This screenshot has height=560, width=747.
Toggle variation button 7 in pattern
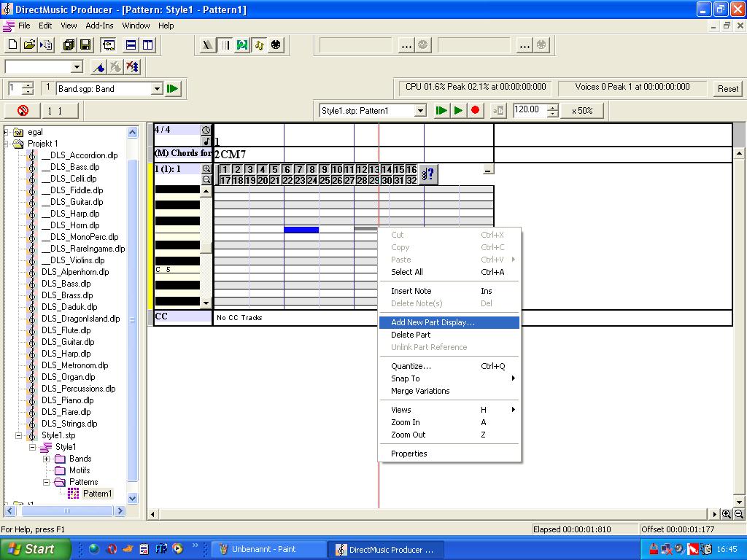[x=299, y=169]
